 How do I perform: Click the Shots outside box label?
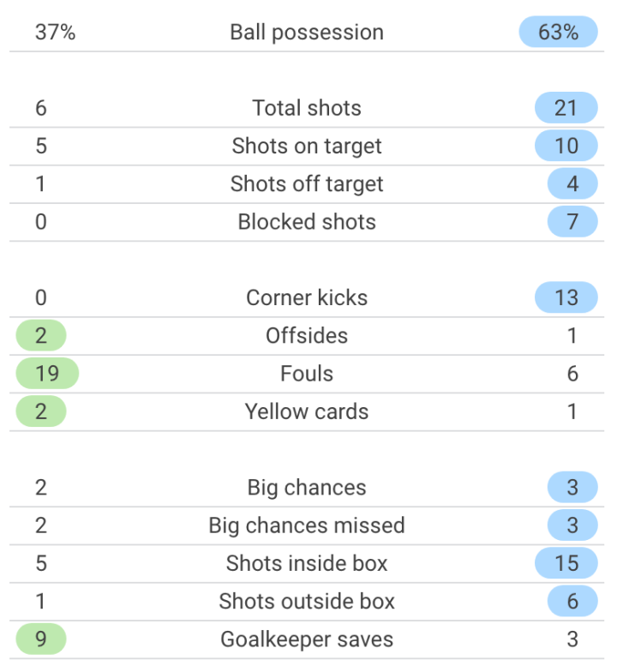pyautogui.click(x=307, y=601)
